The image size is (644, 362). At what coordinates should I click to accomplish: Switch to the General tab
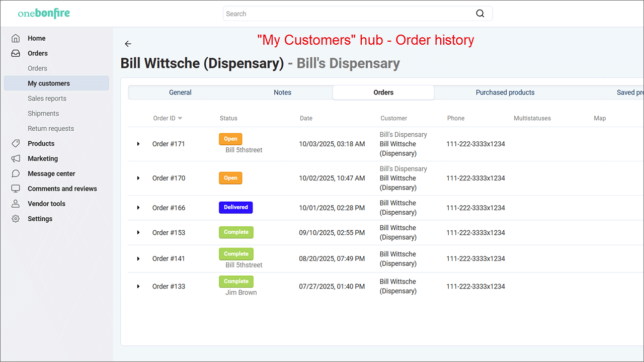[x=180, y=93]
